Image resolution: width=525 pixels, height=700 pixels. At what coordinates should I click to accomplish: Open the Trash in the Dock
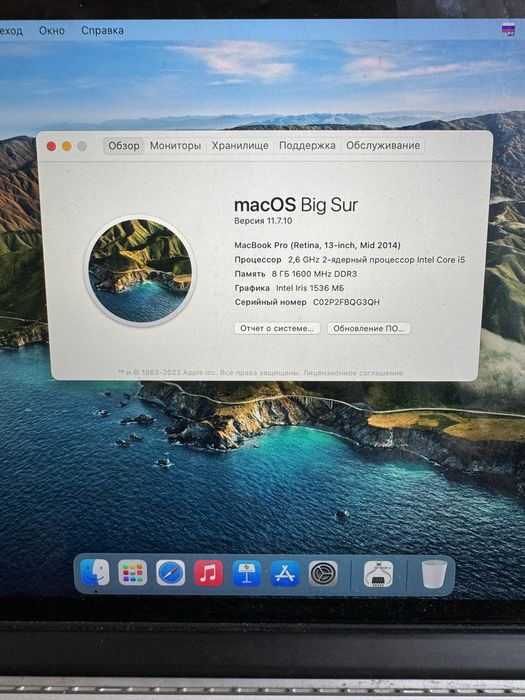pos(434,574)
